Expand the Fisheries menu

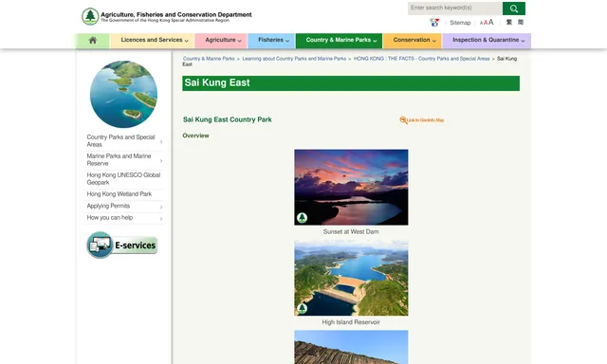272,40
